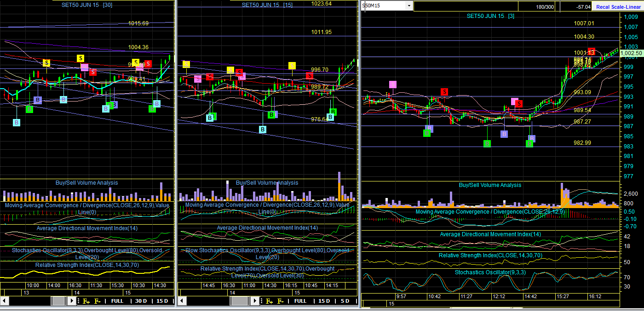644x311 pixels.
Task: Select the SET50 JUN 15 [3] chart title
Action: pyautogui.click(x=491, y=16)
